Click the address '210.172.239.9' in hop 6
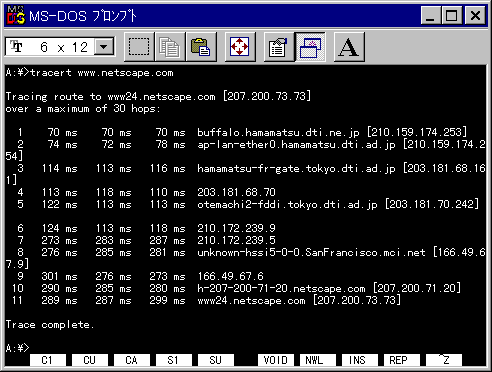 click(x=236, y=228)
